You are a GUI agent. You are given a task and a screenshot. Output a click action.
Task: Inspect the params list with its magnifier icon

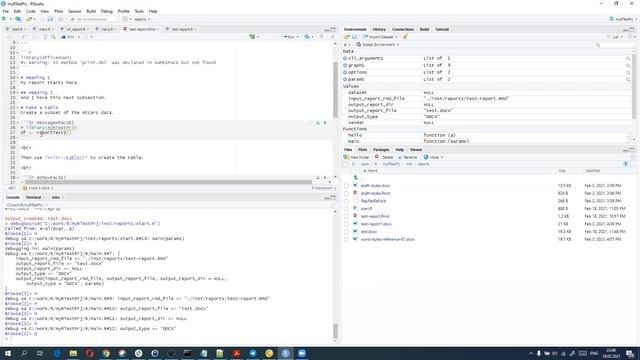pos(628,79)
